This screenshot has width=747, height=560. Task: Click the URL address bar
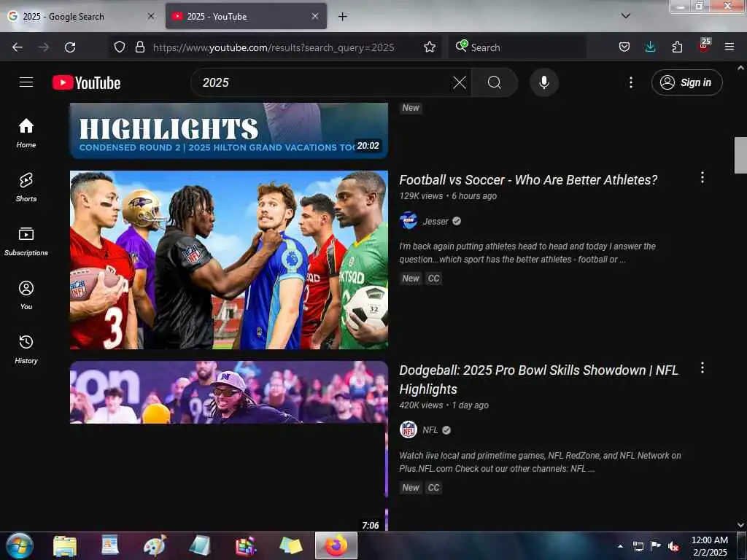tap(274, 47)
